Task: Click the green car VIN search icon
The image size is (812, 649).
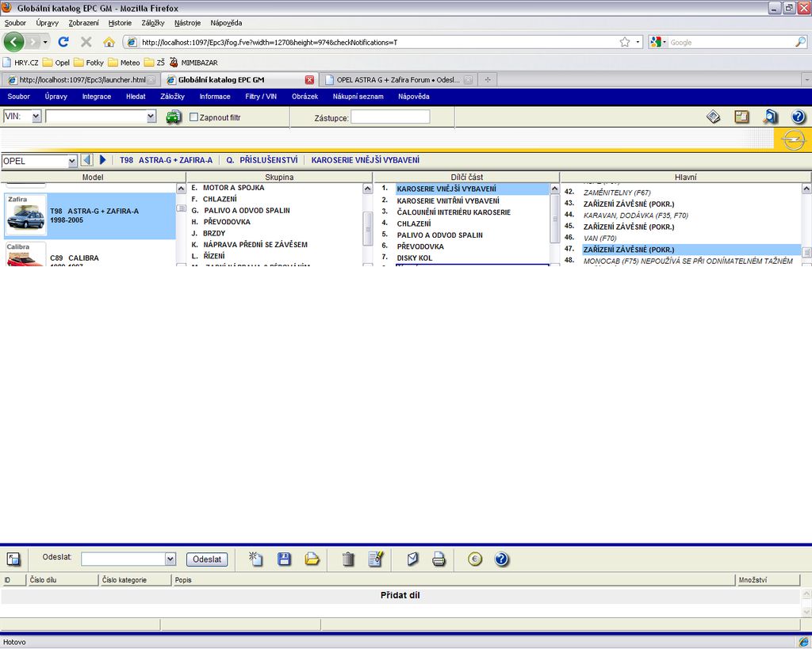Action: click(x=174, y=117)
